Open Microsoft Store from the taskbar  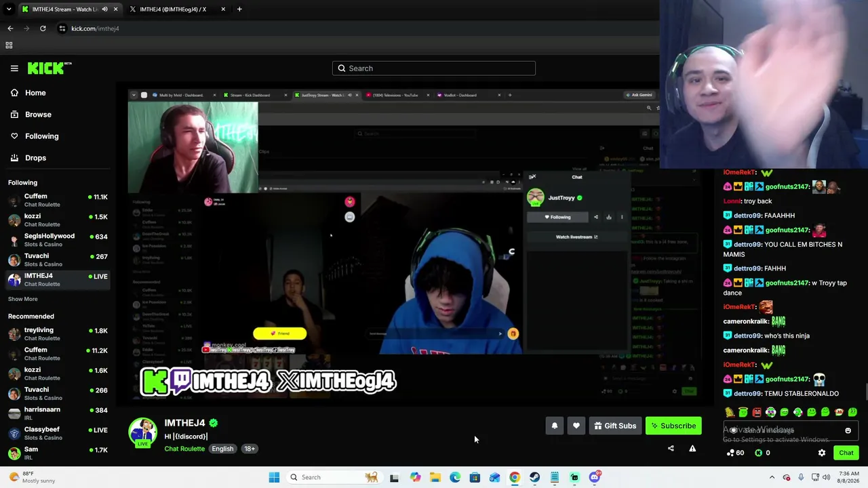coord(475,477)
